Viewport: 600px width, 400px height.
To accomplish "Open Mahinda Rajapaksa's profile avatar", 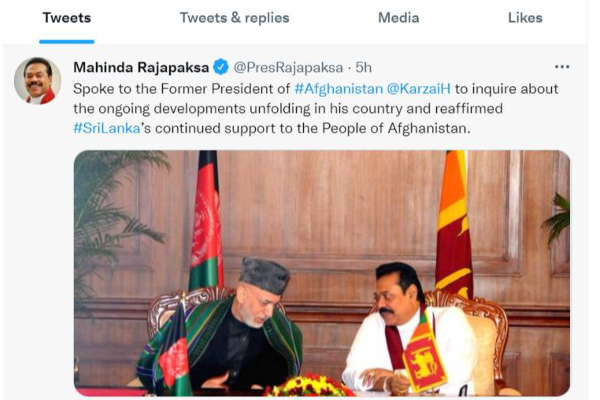I will (38, 81).
